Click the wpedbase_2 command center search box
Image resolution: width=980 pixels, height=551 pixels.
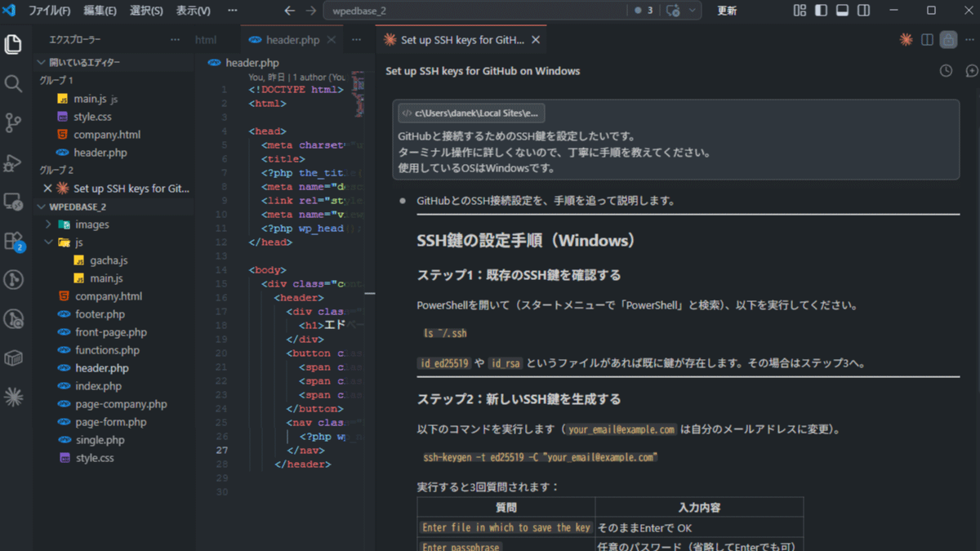click(x=474, y=11)
